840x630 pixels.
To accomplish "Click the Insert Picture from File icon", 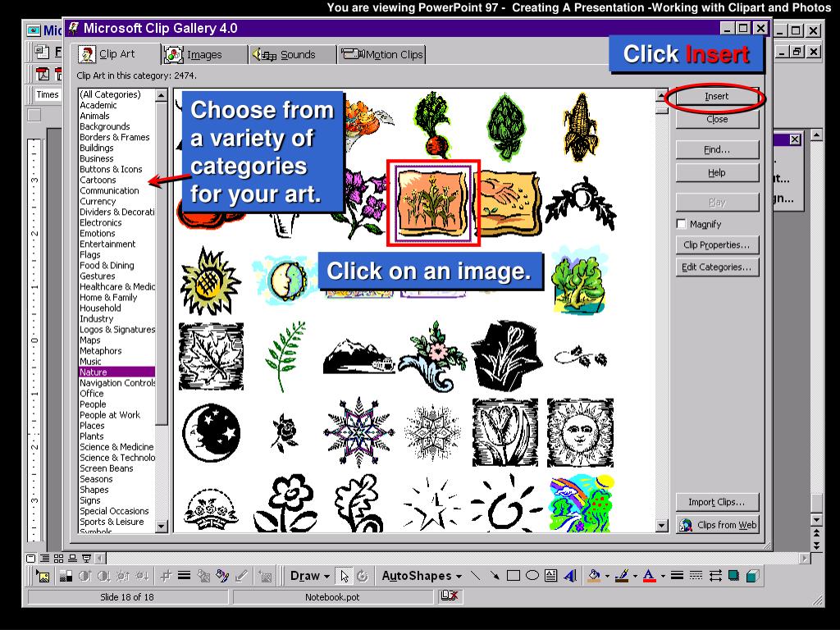I will coord(43,577).
